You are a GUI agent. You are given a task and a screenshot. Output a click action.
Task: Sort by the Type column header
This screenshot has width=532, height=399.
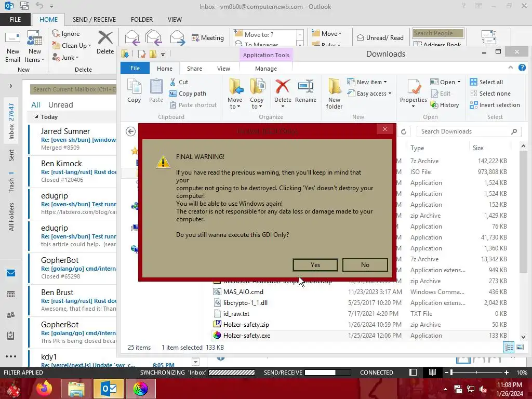tap(417, 148)
